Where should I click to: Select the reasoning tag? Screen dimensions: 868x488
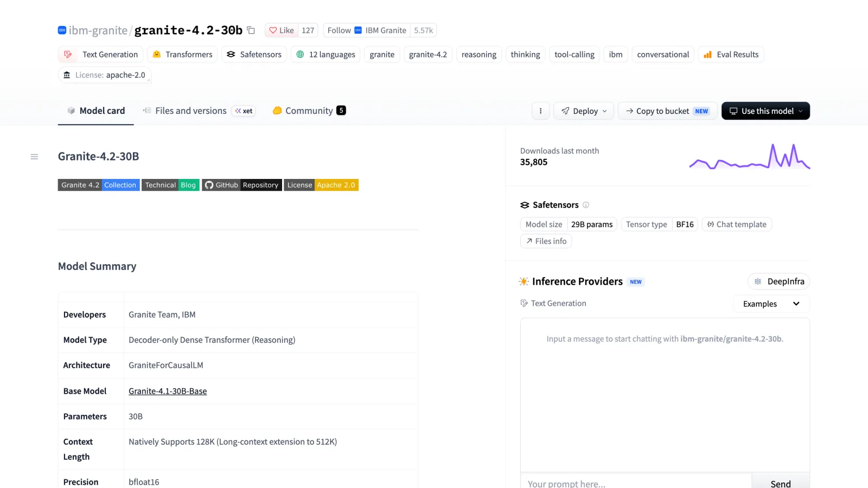[x=479, y=55]
